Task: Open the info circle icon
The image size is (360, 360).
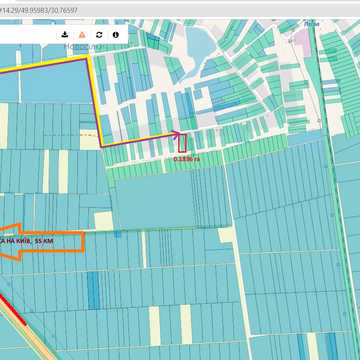Action: click(116, 35)
